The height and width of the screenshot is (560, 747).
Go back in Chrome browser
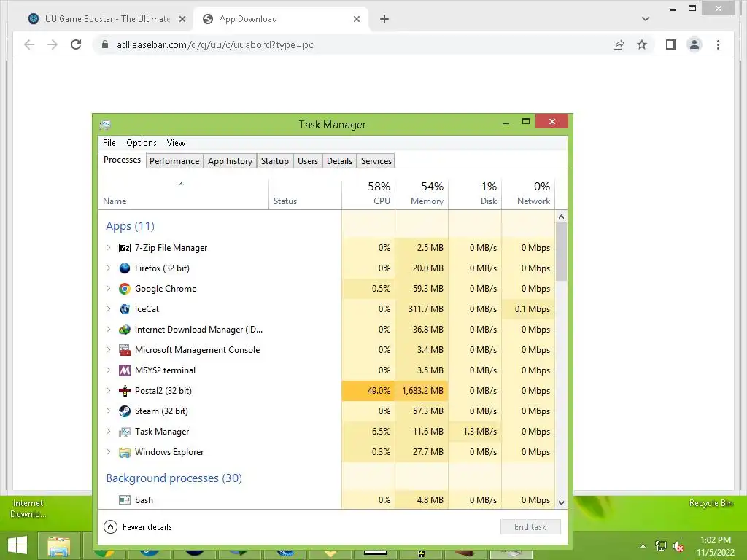tap(29, 44)
